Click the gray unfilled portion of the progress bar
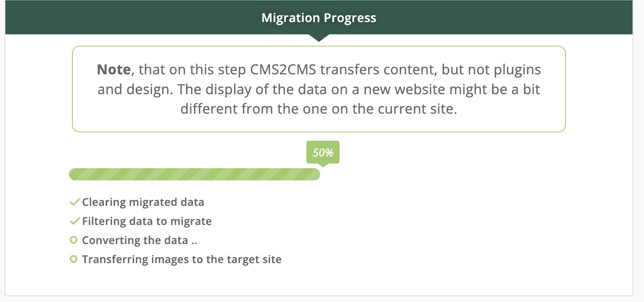644x302 pixels. coord(443,174)
